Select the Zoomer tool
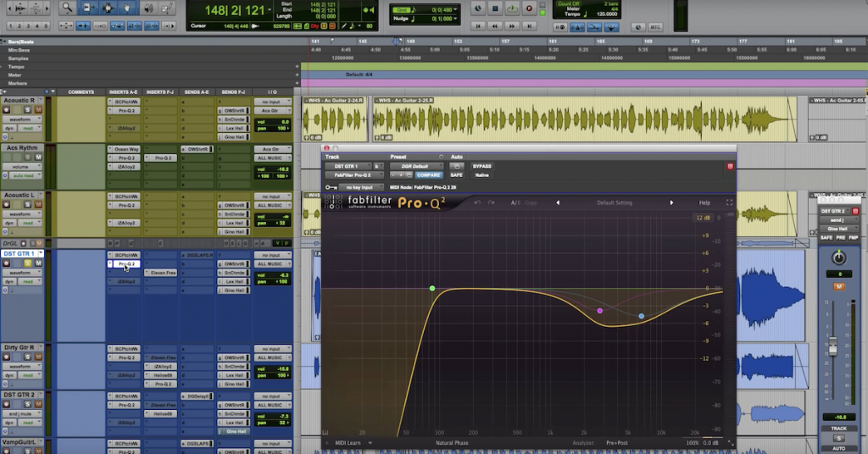The width and height of the screenshot is (868, 454). coord(67,8)
